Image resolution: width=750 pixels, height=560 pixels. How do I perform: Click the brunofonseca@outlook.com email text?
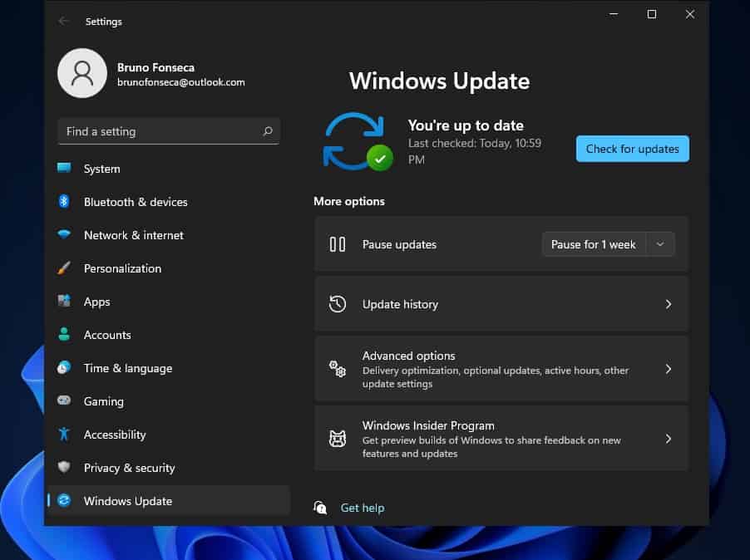[x=180, y=82]
